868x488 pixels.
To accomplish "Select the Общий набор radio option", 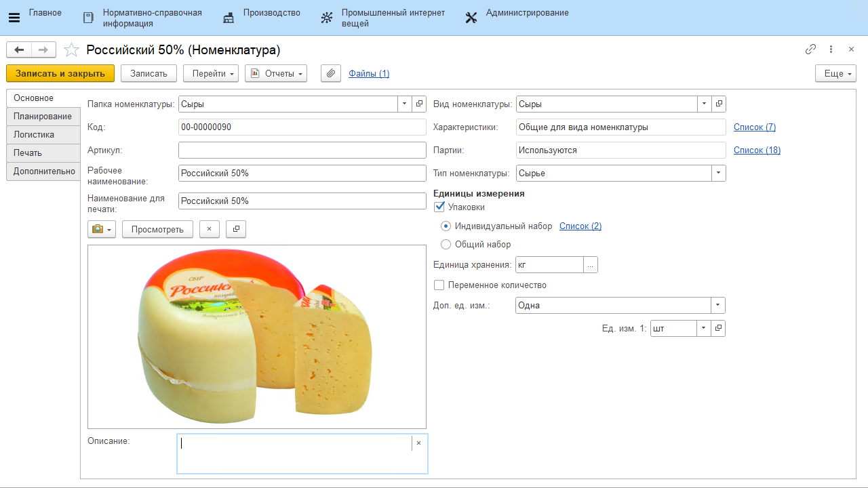I will (446, 244).
